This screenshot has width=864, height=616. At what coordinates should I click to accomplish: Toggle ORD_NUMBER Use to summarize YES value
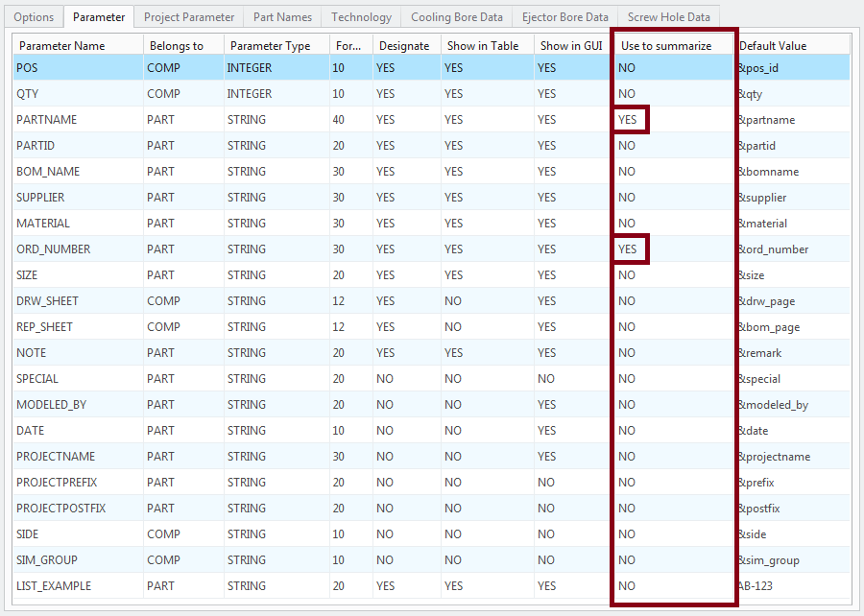[x=628, y=249]
